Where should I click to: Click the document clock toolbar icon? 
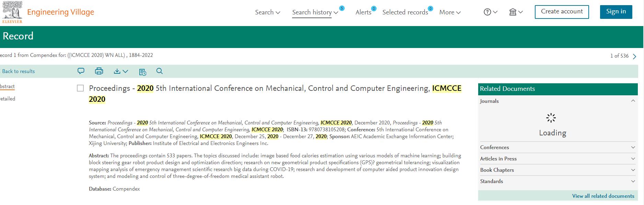(142, 72)
